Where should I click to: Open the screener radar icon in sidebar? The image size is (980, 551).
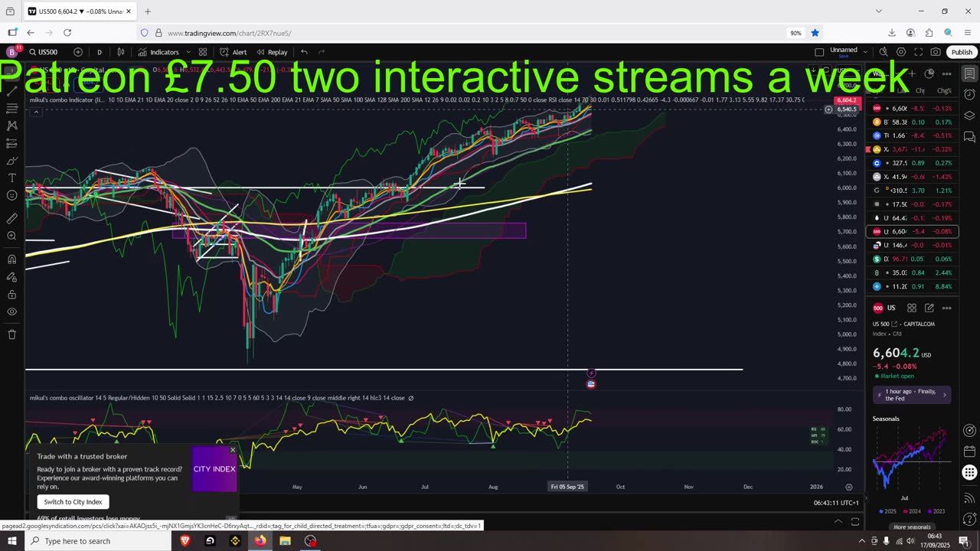969,430
